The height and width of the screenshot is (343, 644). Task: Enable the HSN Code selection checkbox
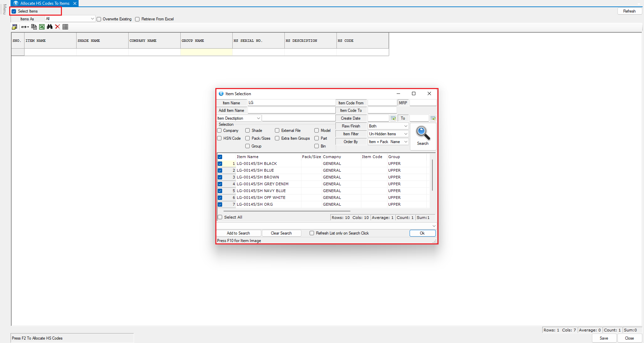[219, 138]
